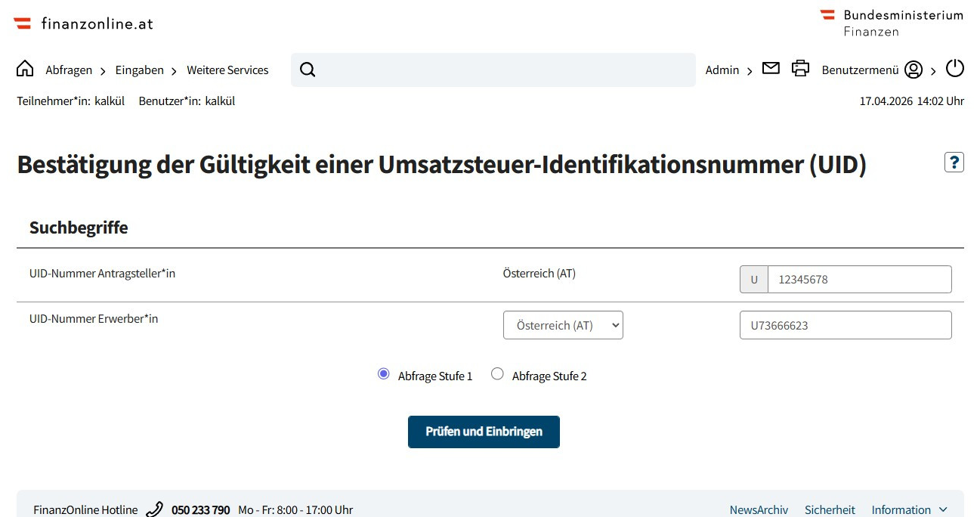The width and height of the screenshot is (980, 517).
Task: Open the message inbox envelope icon
Action: tap(771, 67)
